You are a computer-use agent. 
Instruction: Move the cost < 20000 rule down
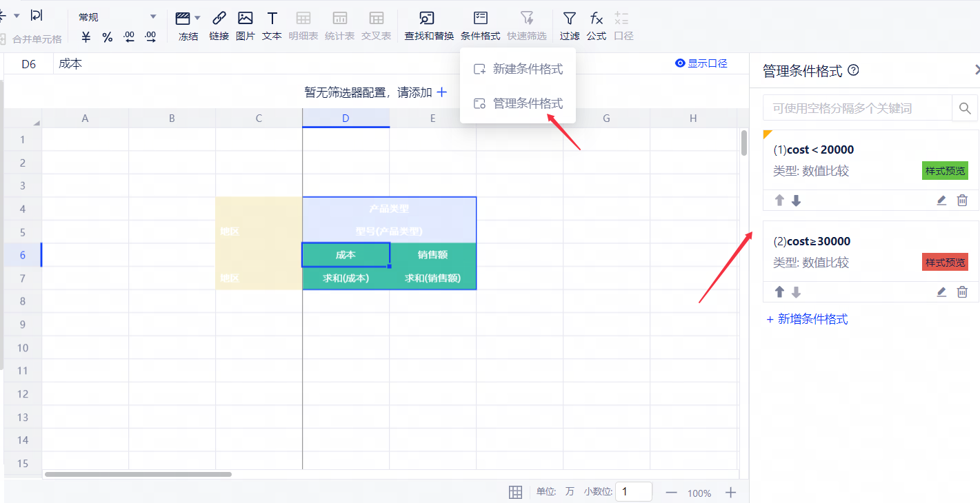click(796, 201)
